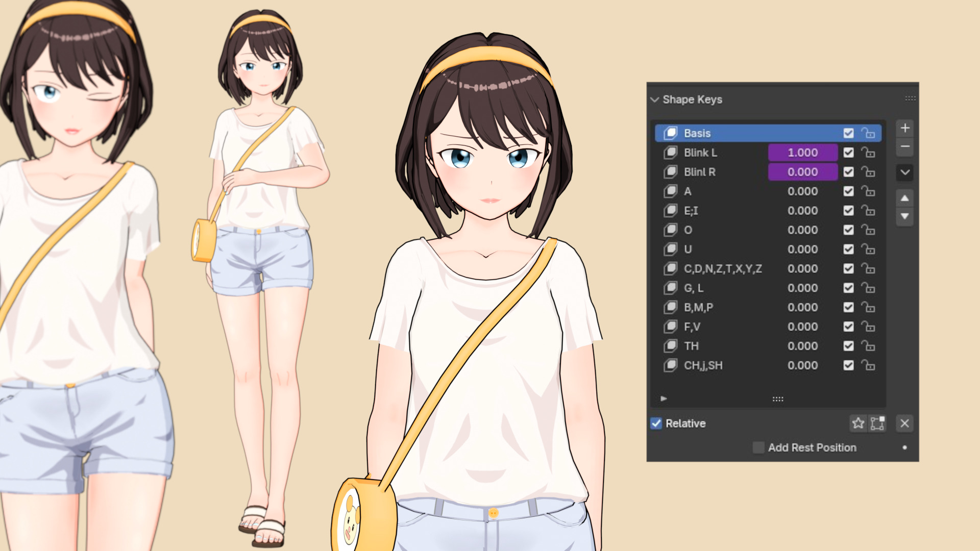Image resolution: width=980 pixels, height=551 pixels.
Task: Adjust the Blink L value slider
Action: coord(803,153)
